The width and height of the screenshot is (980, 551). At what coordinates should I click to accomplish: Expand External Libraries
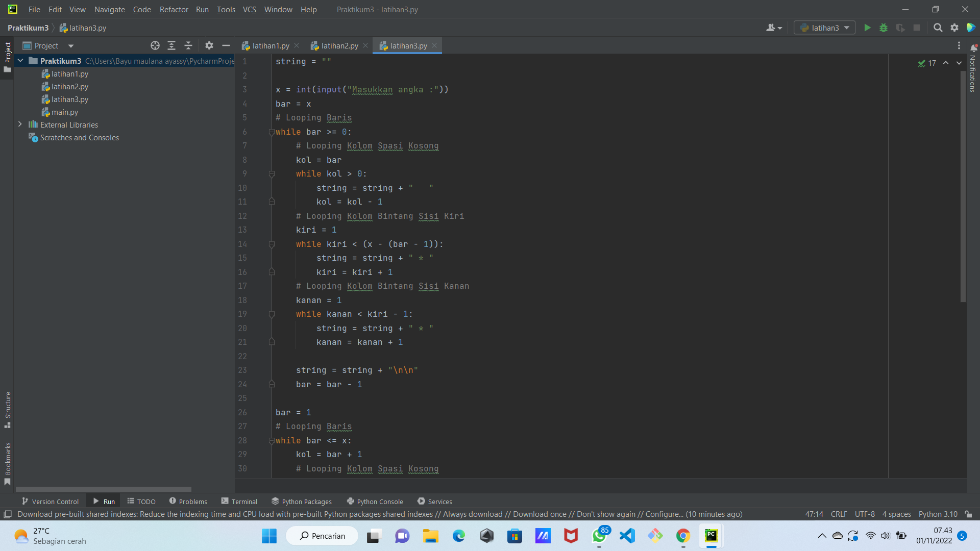click(x=20, y=124)
